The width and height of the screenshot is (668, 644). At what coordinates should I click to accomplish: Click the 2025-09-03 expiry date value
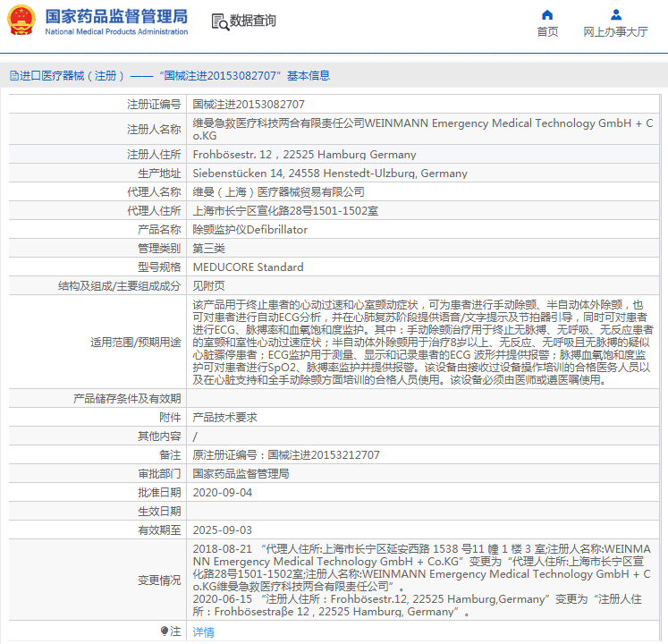pos(223,530)
